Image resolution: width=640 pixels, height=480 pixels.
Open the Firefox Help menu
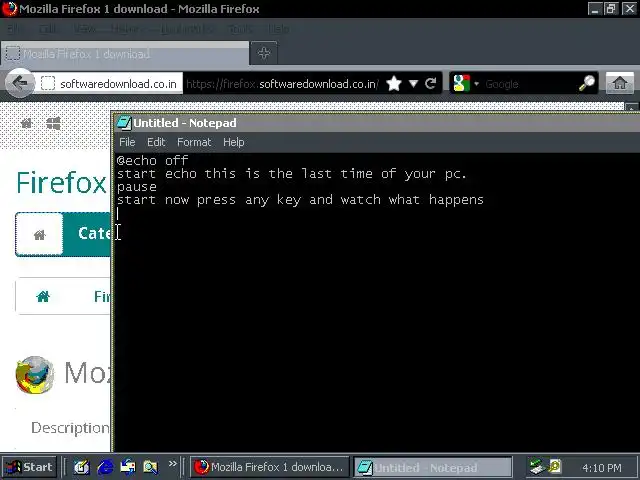pyautogui.click(x=279, y=29)
